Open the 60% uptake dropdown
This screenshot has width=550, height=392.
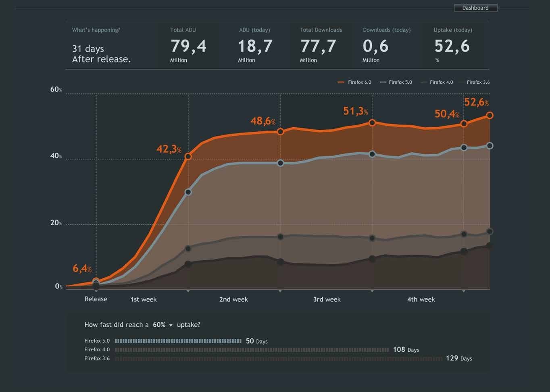pos(162,325)
